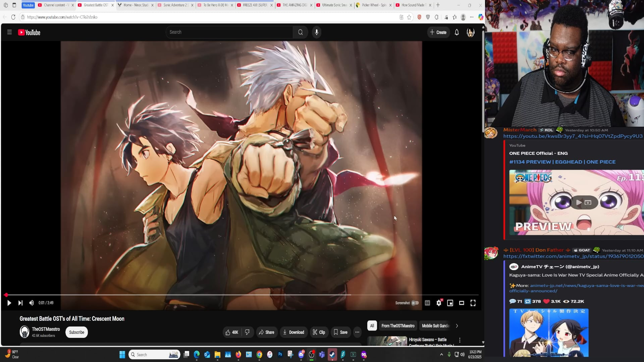Open the YouTube guide hamburger menu
The height and width of the screenshot is (362, 644).
coord(9,32)
